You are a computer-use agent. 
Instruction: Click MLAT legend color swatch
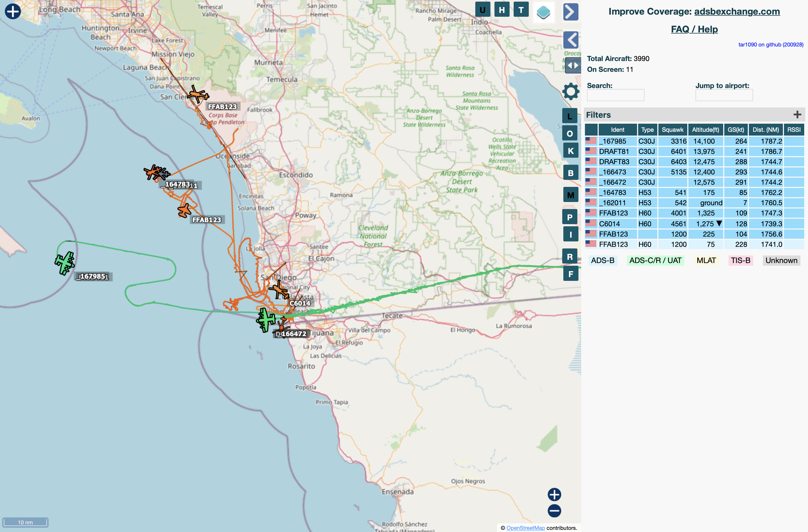click(x=706, y=260)
